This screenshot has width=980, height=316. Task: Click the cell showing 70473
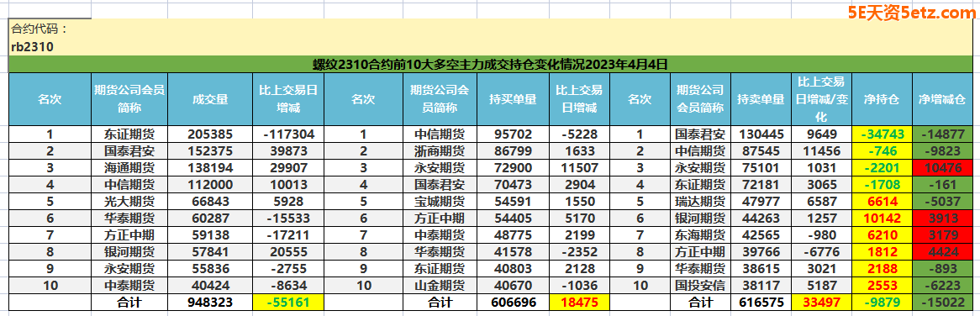click(x=513, y=185)
